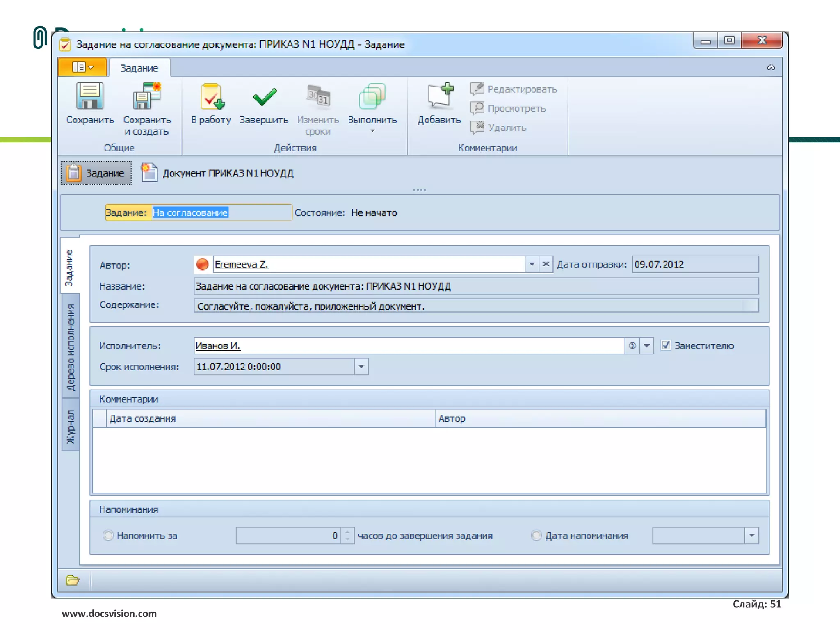840x630 pixels.
Task: Expand the Дата напоминания date dropdown
Action: tap(751, 535)
